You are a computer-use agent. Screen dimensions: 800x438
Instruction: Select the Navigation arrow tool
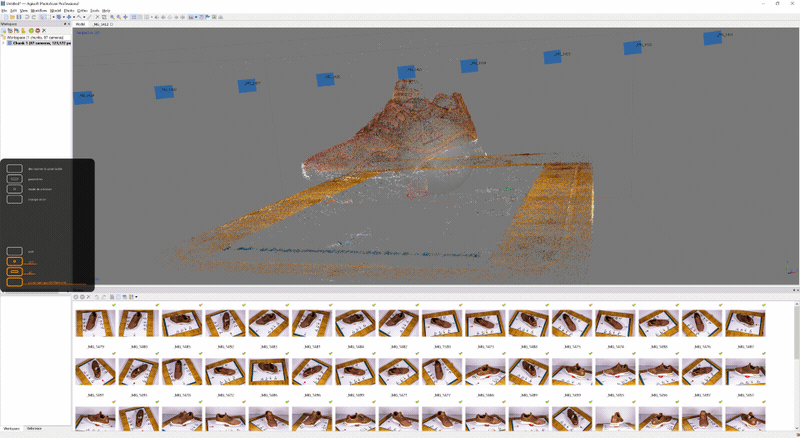(x=42, y=17)
